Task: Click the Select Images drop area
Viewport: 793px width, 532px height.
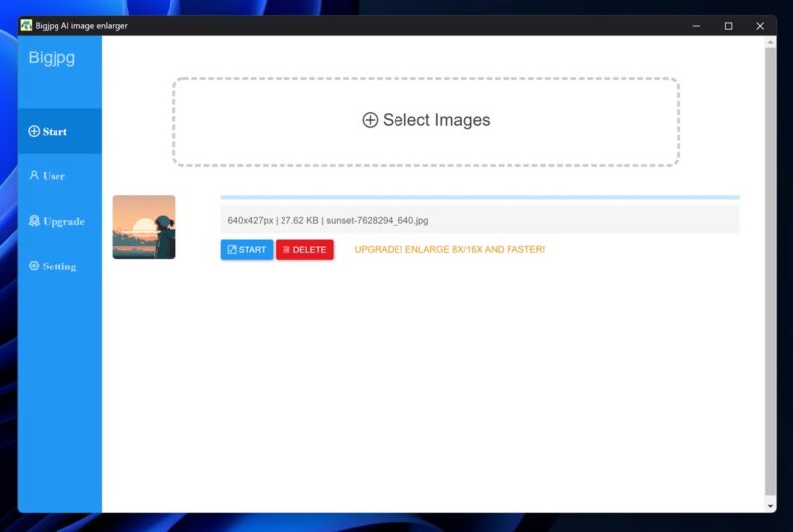Action: pos(426,122)
